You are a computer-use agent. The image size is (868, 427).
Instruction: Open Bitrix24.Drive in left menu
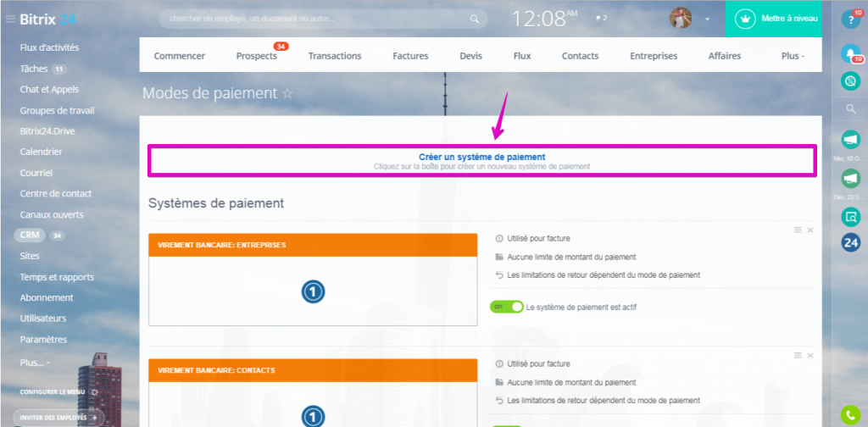coord(47,131)
